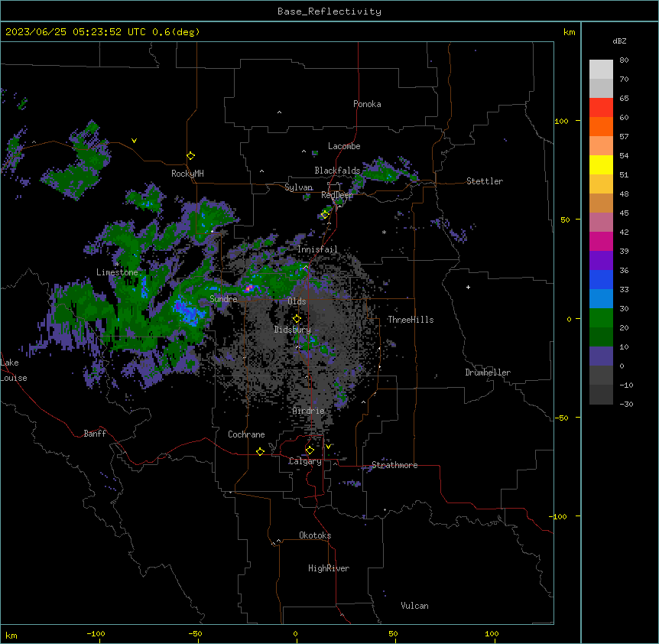
Task: Click the Blackfalds city label
Action: pyautogui.click(x=337, y=171)
